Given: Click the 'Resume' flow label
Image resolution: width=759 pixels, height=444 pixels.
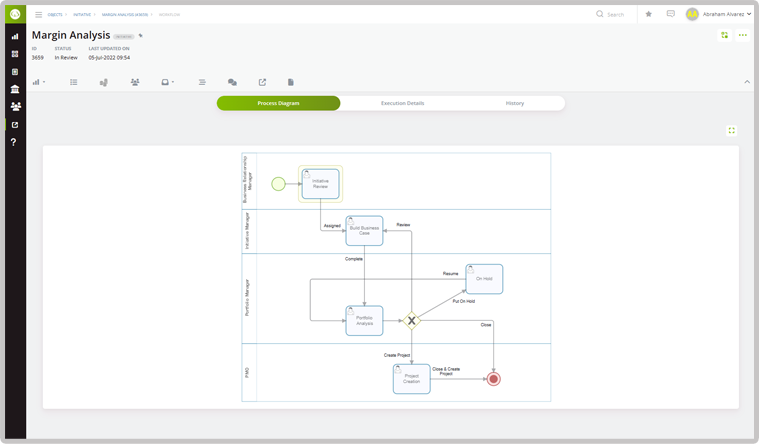Looking at the screenshot, I should [450, 274].
